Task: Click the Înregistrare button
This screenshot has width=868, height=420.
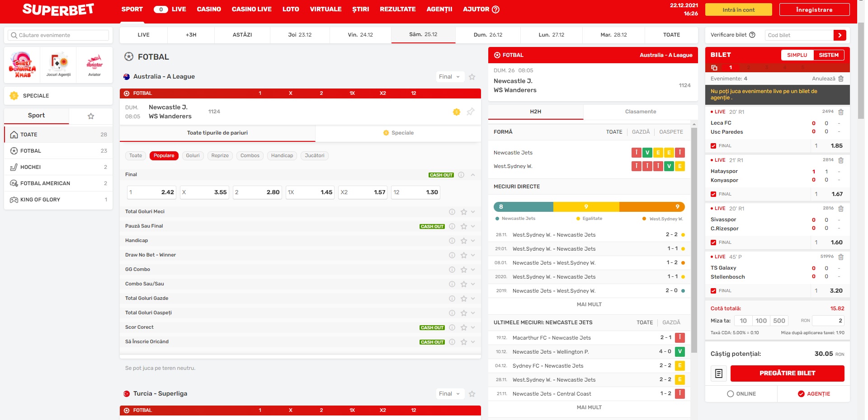Action: 814,10
